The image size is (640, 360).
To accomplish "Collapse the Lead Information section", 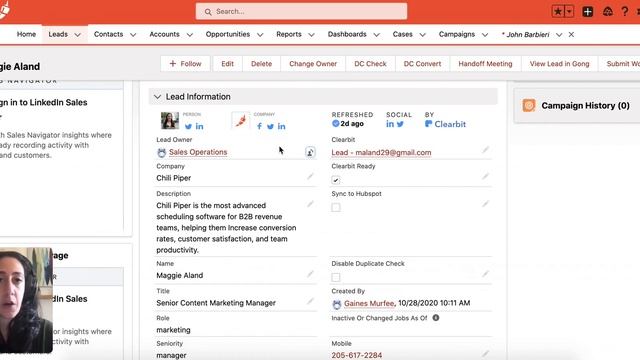I will click(158, 97).
